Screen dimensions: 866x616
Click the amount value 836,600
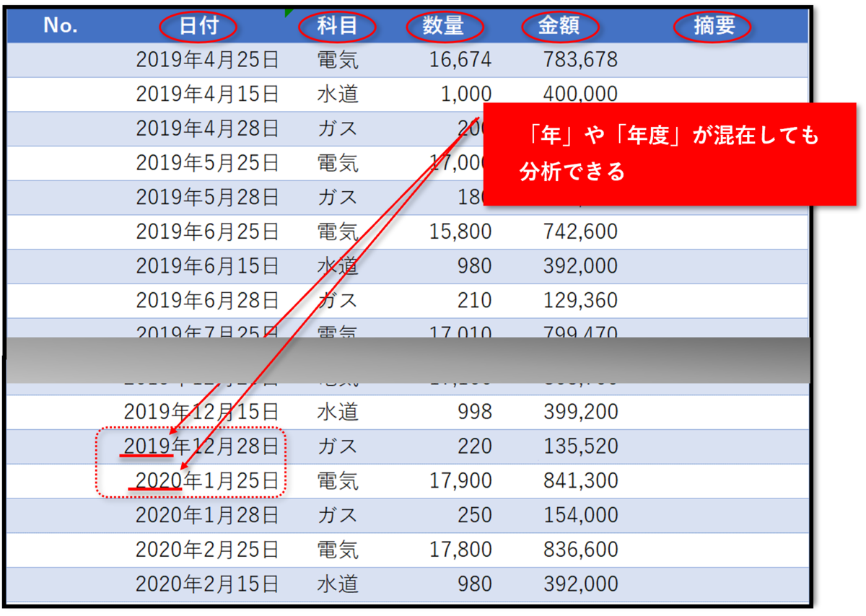pos(580,550)
